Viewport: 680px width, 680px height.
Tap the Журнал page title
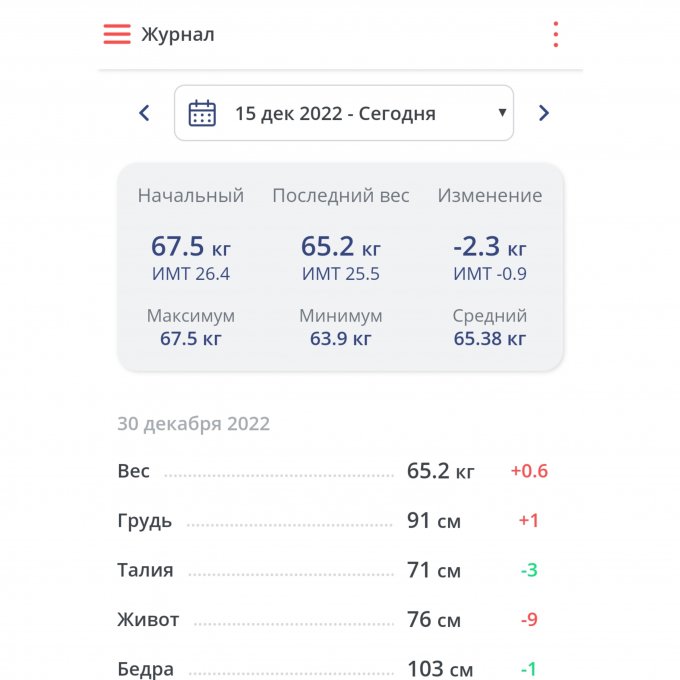(x=177, y=35)
